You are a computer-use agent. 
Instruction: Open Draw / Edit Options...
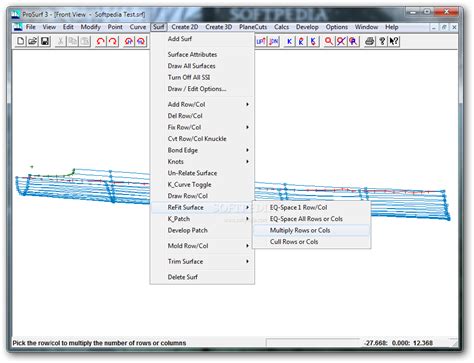pyautogui.click(x=202, y=89)
